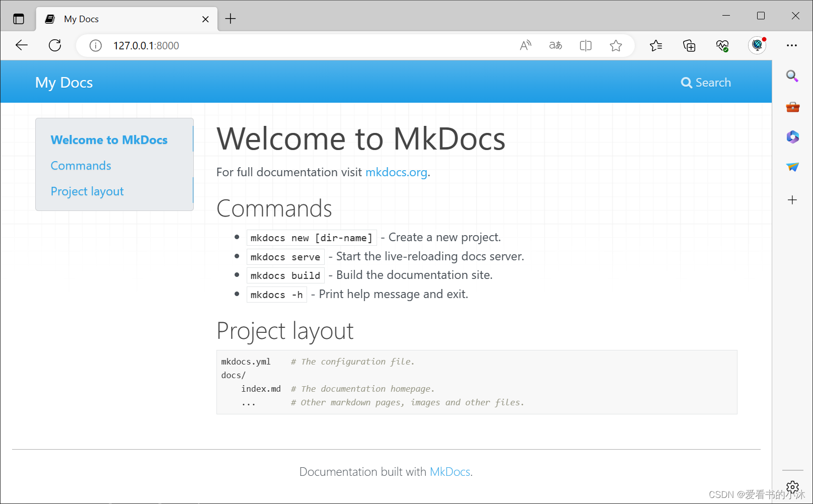Minimize the browser window

click(x=726, y=16)
